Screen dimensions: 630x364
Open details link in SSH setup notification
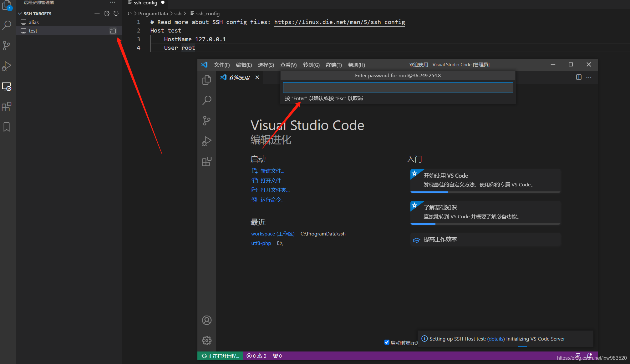click(496, 339)
